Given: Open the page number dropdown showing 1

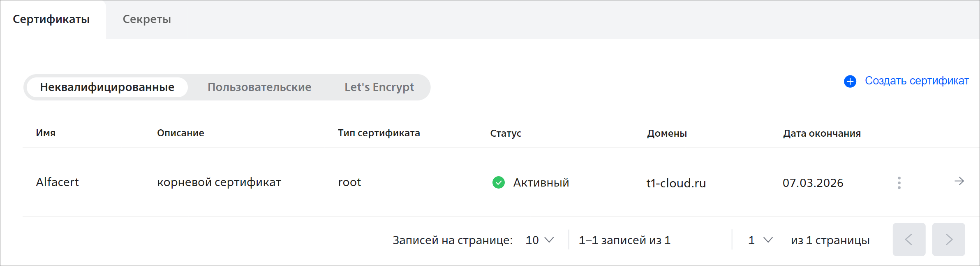Looking at the screenshot, I should pyautogui.click(x=760, y=240).
